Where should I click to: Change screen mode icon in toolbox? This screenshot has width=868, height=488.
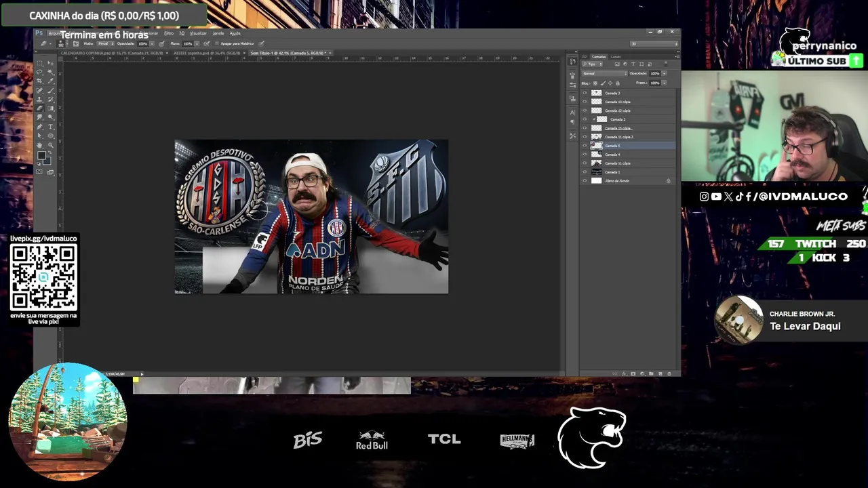pos(50,172)
